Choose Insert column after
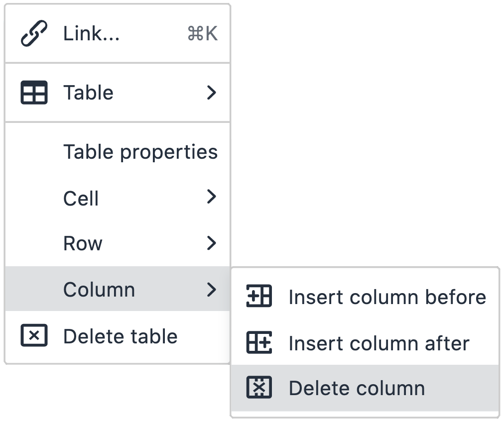The width and height of the screenshot is (504, 421). tap(365, 343)
